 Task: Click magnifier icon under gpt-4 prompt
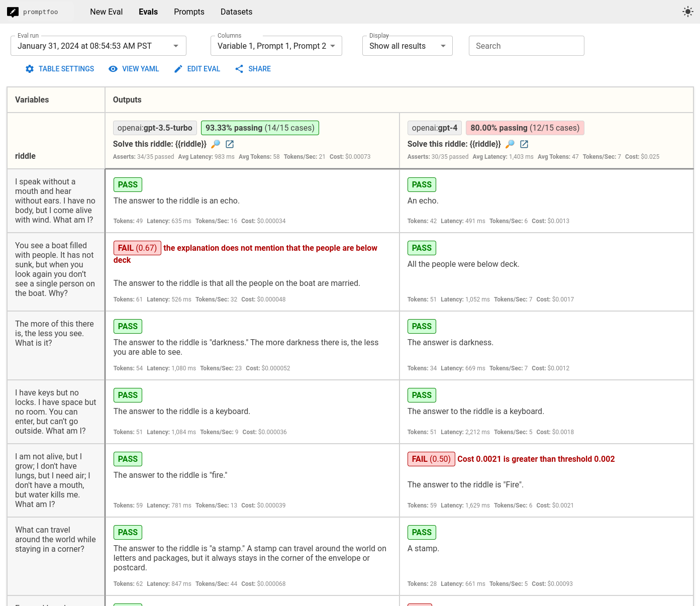pos(510,144)
